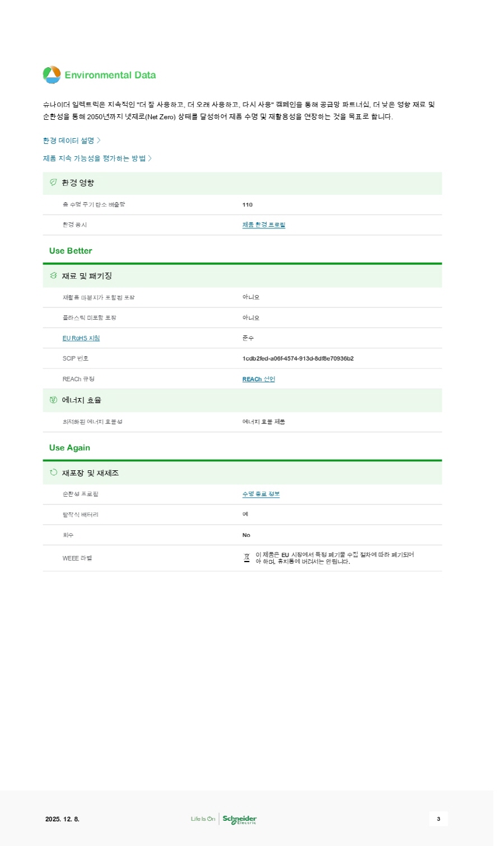Screen dimensions: 504x846
Task: Click the 에너지 효율 section icon
Action: click(54, 400)
